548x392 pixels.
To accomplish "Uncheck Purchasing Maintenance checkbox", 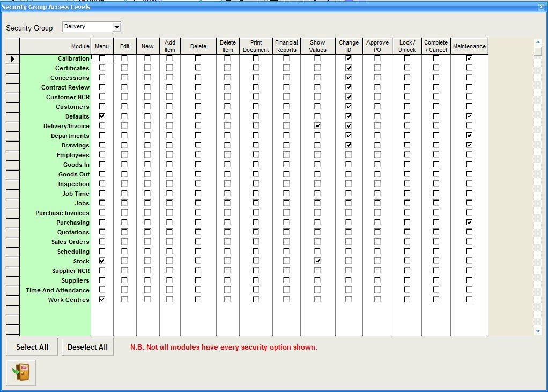I will tap(469, 223).
